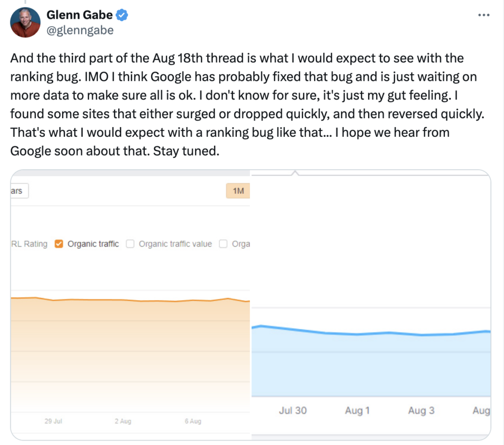Viewport: 504px width, 445px height.
Task: Tick the cut-off "Orga" checkbox
Action: pos(223,244)
